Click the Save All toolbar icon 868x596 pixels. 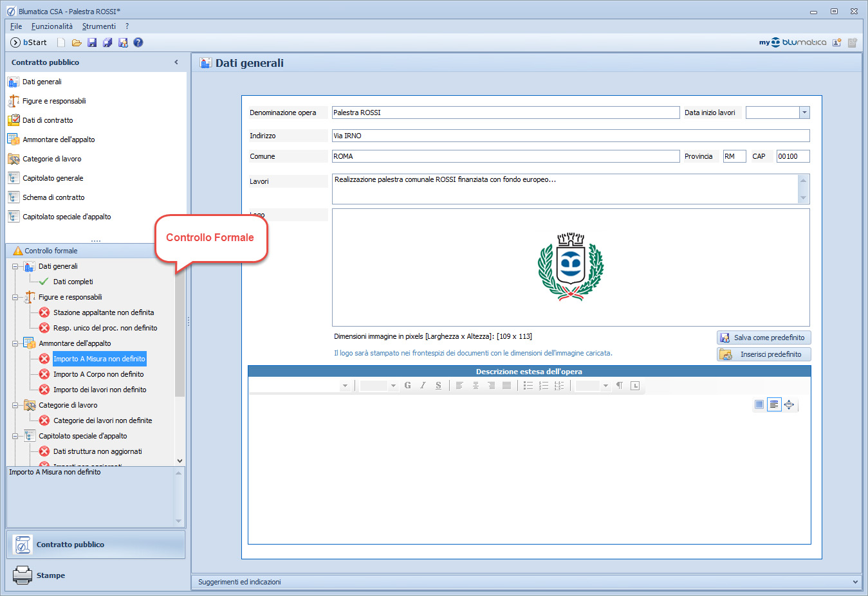pos(107,42)
